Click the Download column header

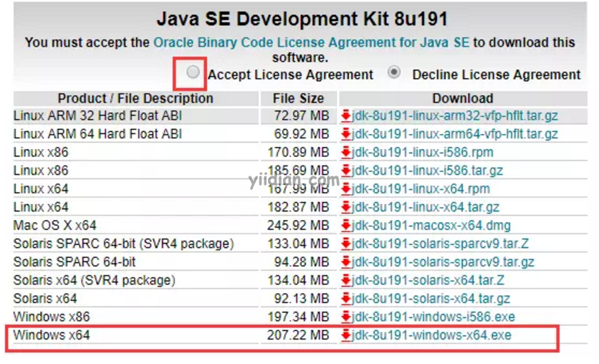pos(463,98)
